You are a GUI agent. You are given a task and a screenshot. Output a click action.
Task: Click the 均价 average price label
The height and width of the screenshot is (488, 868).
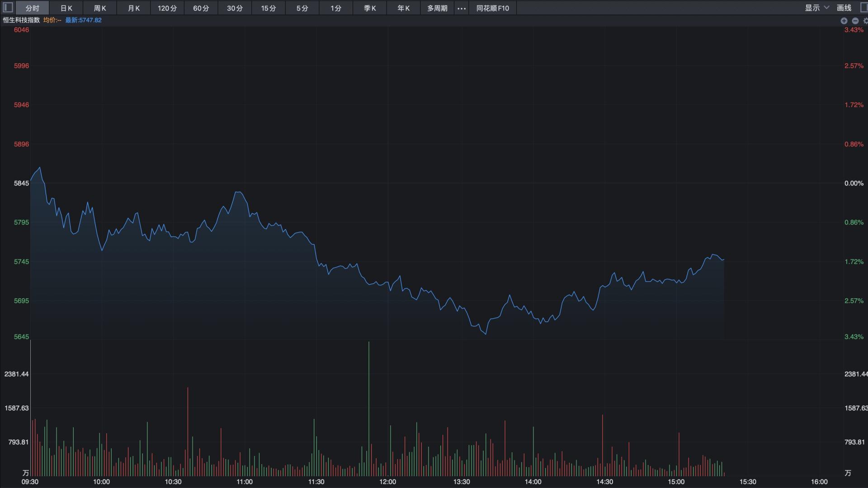[52, 20]
